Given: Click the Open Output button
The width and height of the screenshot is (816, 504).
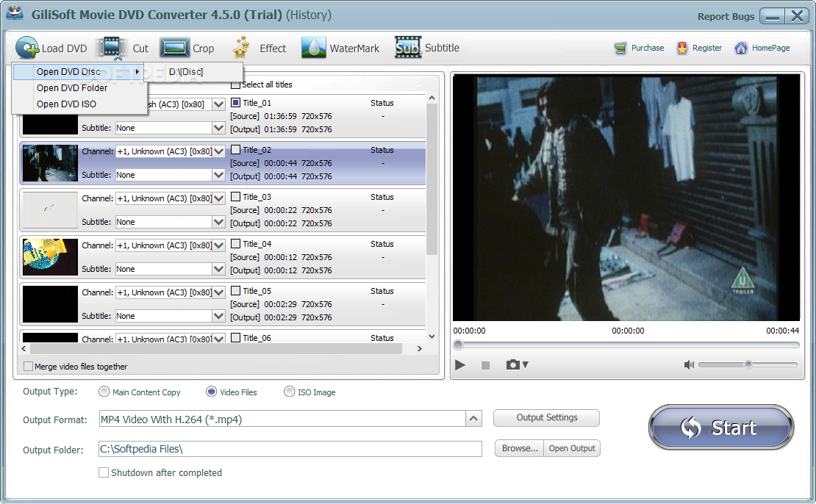Looking at the screenshot, I should [x=572, y=448].
